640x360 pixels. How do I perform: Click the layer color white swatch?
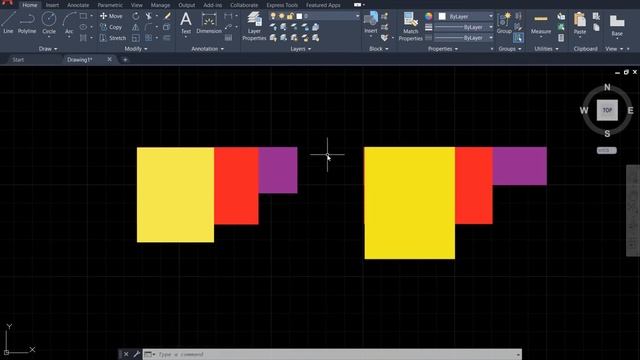(299, 16)
